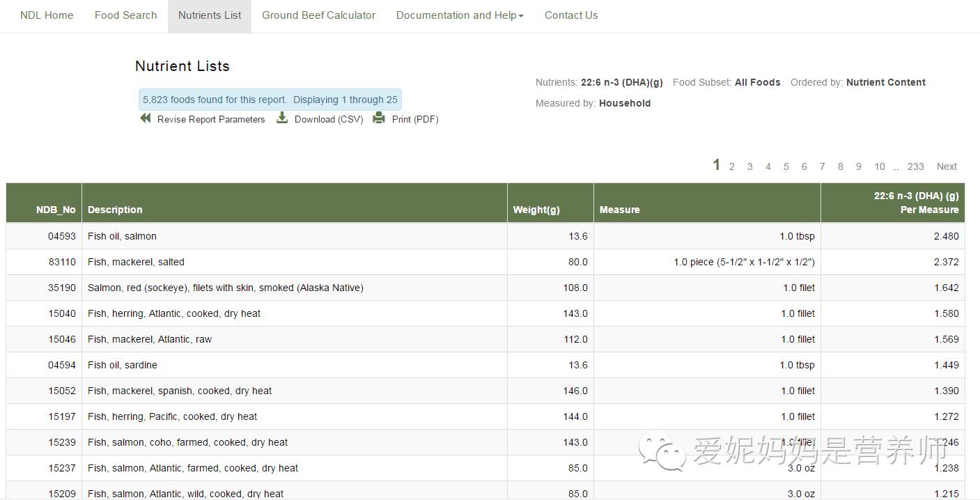The width and height of the screenshot is (980, 500).
Task: Go to results page 10
Action: click(x=880, y=166)
